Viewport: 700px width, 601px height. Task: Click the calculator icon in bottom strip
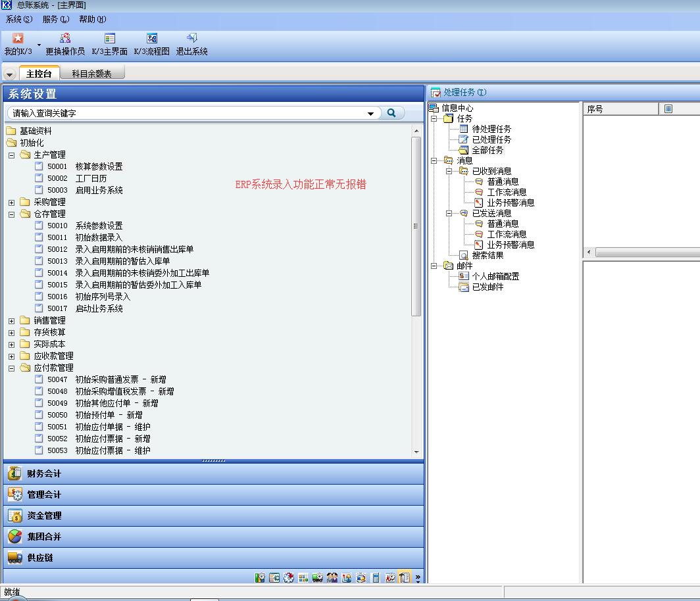376,578
